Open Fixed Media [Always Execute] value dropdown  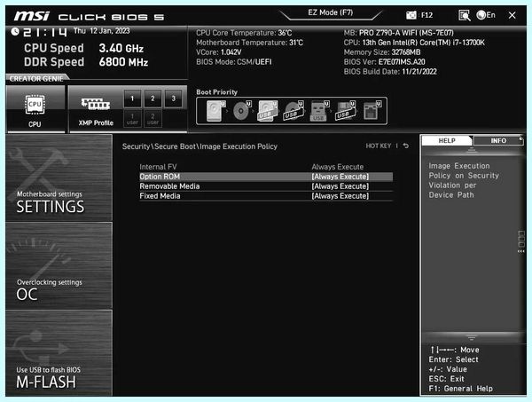(x=340, y=196)
